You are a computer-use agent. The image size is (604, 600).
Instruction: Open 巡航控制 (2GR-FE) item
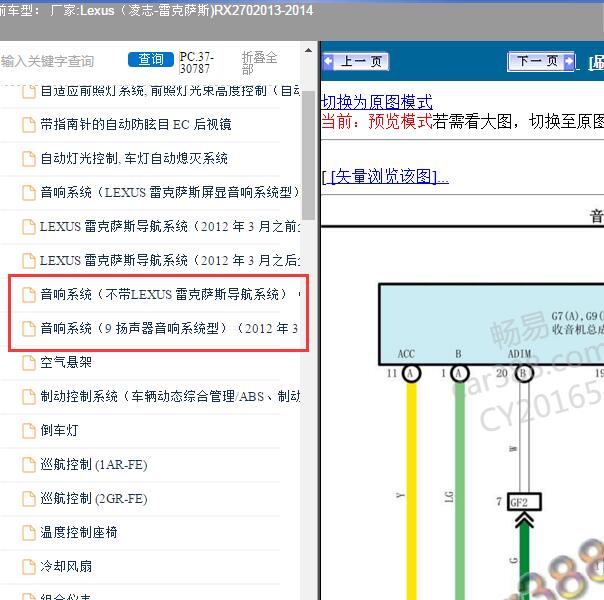(94, 498)
